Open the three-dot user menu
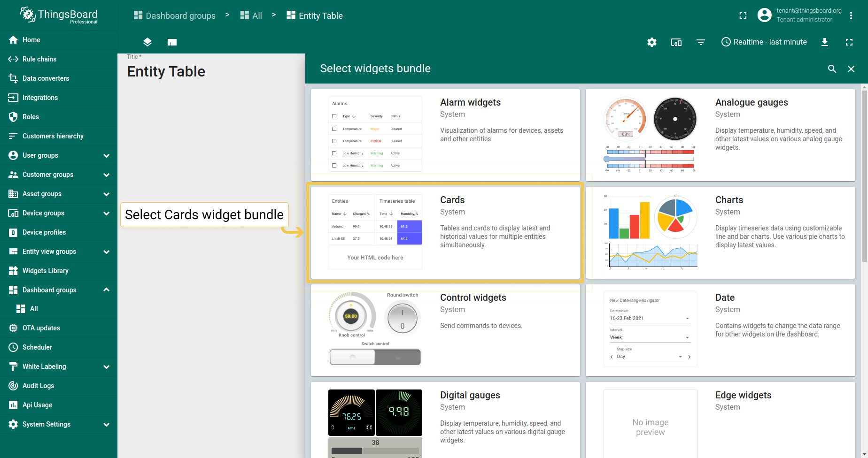The height and width of the screenshot is (458, 868). pos(851,15)
